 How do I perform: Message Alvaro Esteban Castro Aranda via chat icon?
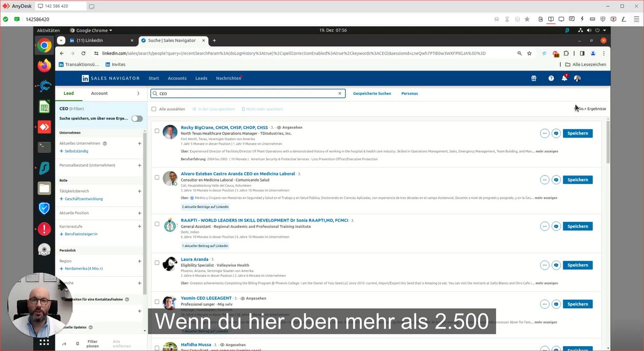point(556,180)
